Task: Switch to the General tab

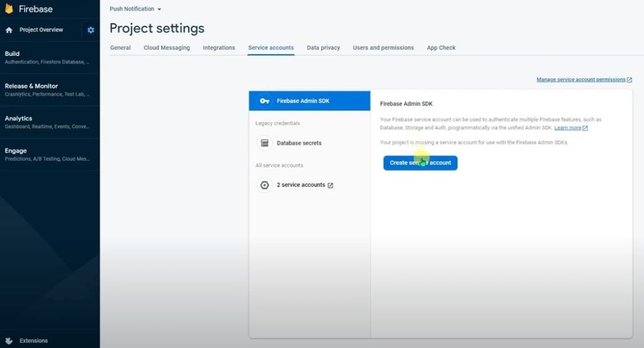Action: [120, 48]
